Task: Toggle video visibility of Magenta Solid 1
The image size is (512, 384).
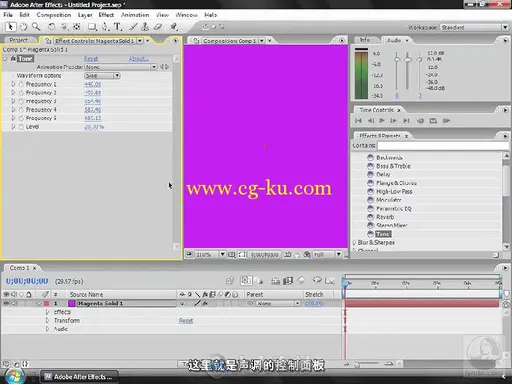Action: (x=6, y=303)
